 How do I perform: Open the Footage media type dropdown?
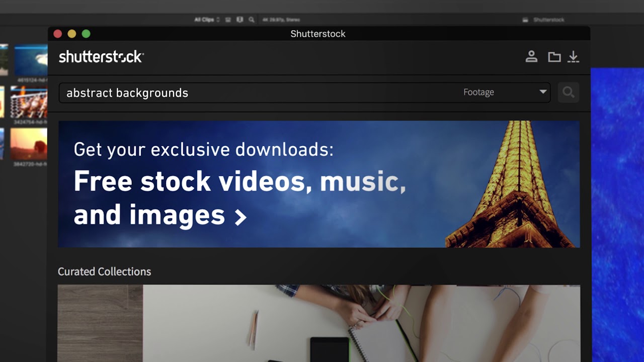click(x=505, y=93)
